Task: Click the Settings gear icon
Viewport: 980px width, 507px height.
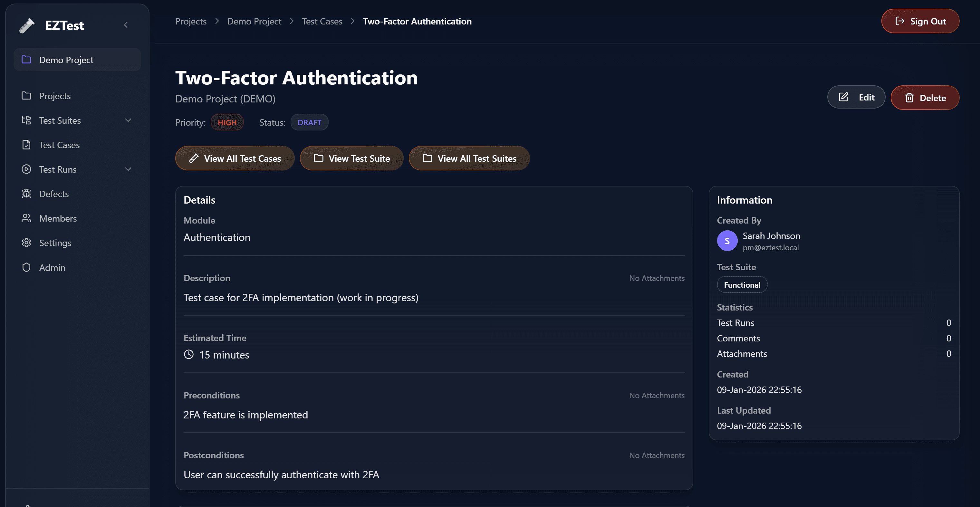Action: (x=26, y=243)
